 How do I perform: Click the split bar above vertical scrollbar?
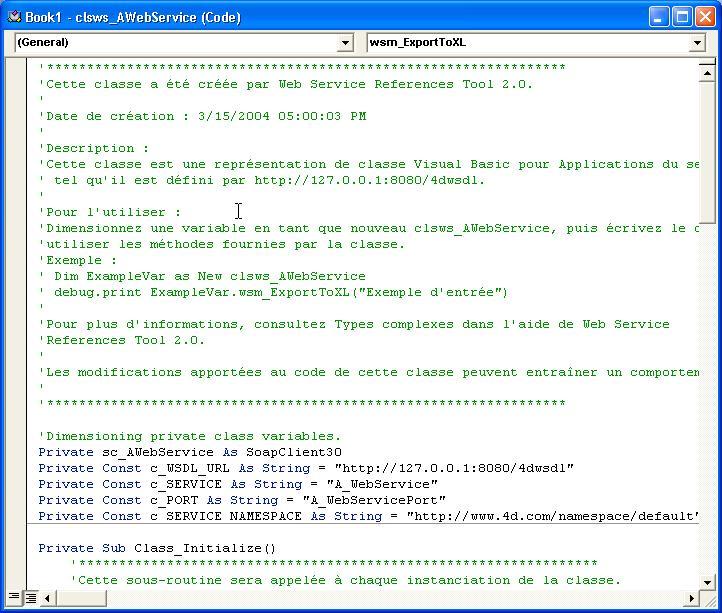tap(708, 61)
